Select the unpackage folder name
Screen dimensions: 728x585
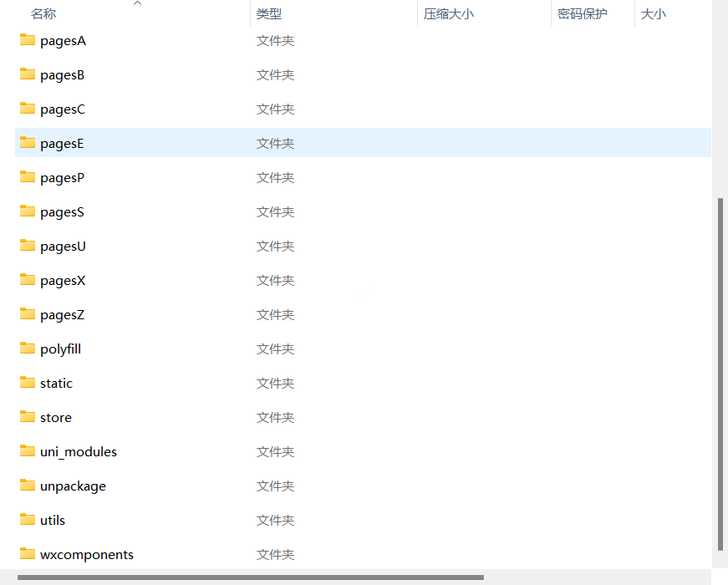click(x=73, y=486)
